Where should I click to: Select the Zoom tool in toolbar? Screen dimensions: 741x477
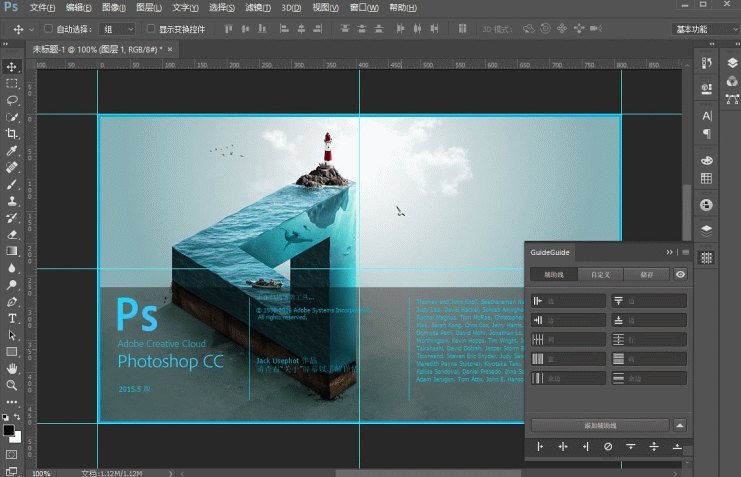coord(12,385)
